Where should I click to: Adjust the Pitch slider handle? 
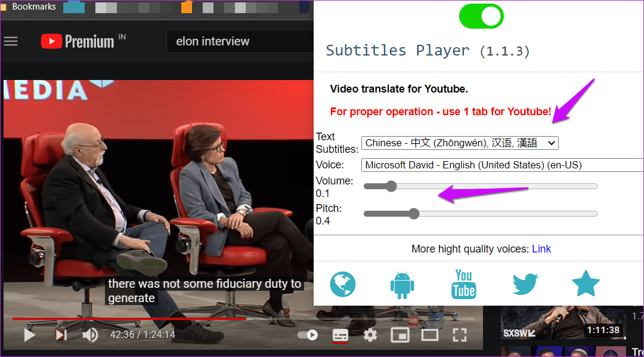pos(414,214)
